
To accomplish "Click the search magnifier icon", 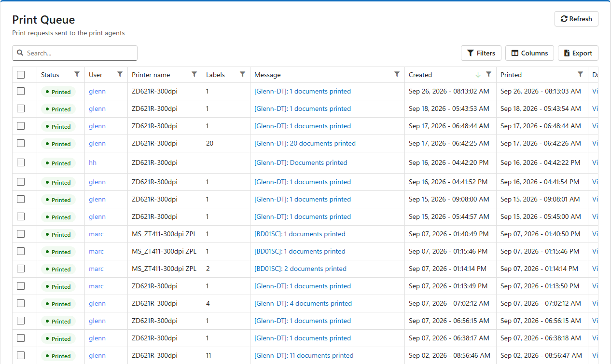I will [x=20, y=53].
